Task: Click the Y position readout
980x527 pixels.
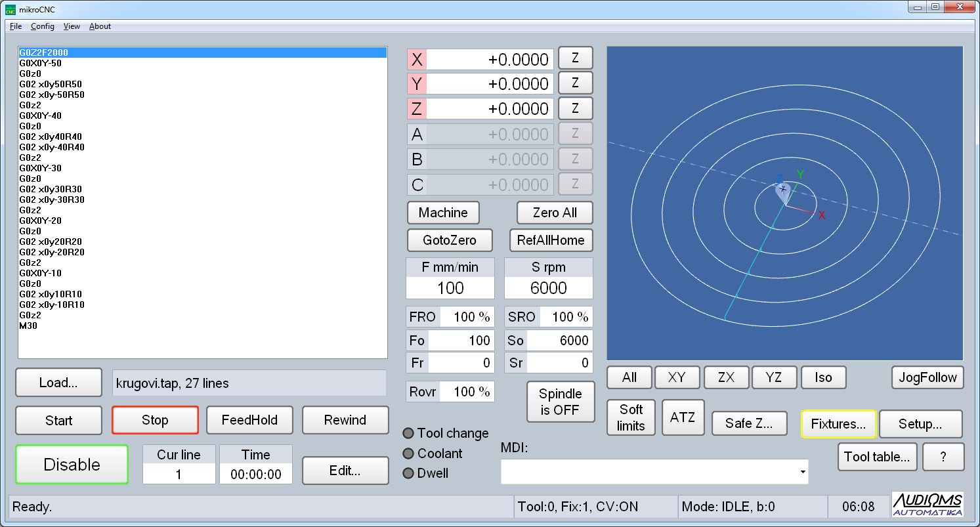Action: pos(490,84)
